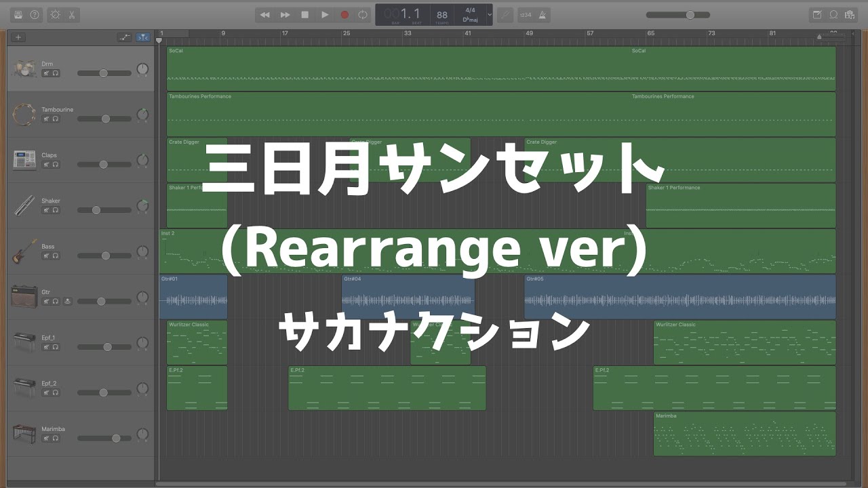Open the Note Pad
The width and height of the screenshot is (868, 488).
[817, 14]
